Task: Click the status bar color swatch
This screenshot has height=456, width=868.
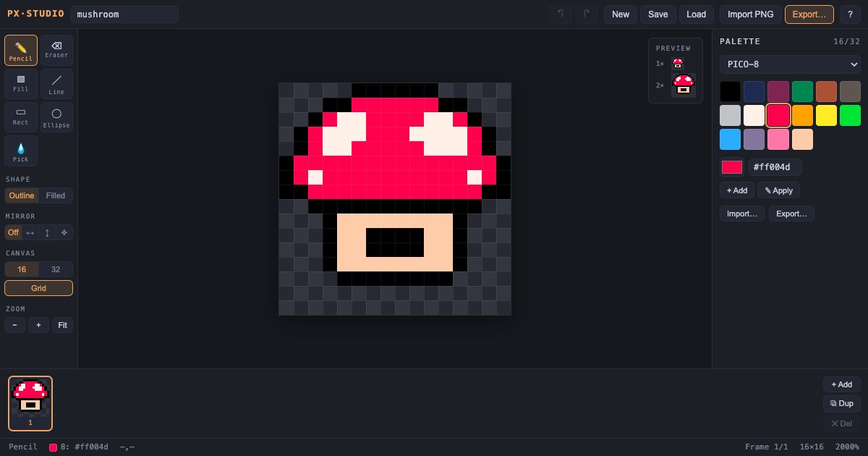Action: point(53,447)
